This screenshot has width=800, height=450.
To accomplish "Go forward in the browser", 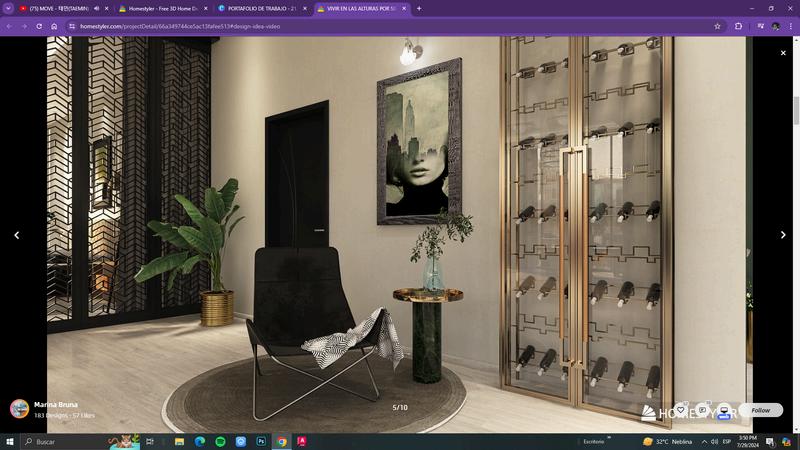I will pyautogui.click(x=24, y=26).
